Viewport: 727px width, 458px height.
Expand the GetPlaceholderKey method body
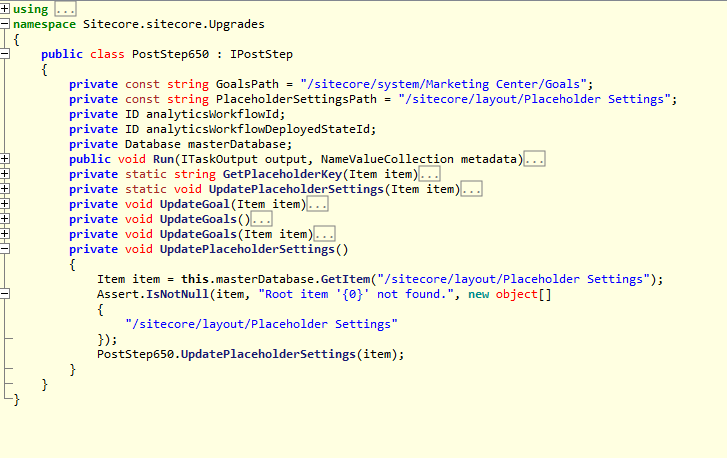pyautogui.click(x=5, y=174)
